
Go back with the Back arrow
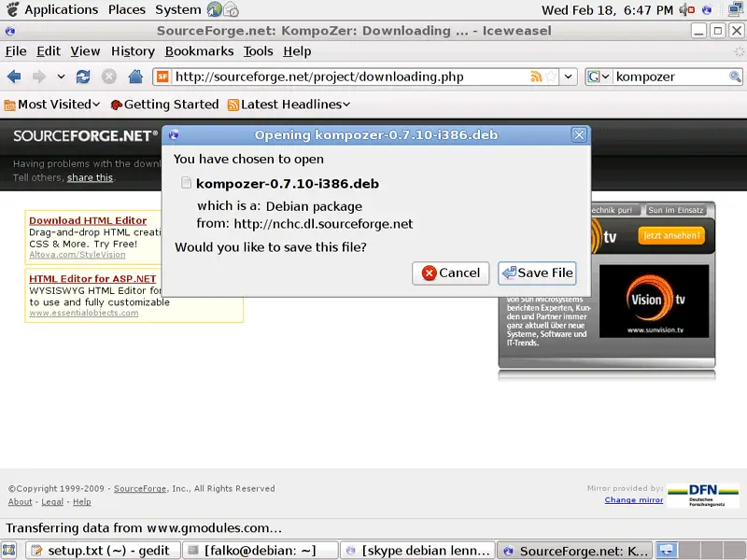(x=14, y=77)
